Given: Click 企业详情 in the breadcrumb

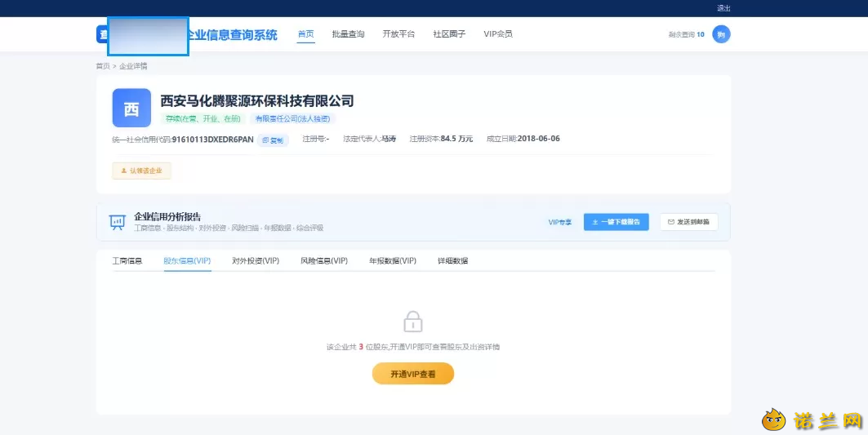Looking at the screenshot, I should point(133,66).
